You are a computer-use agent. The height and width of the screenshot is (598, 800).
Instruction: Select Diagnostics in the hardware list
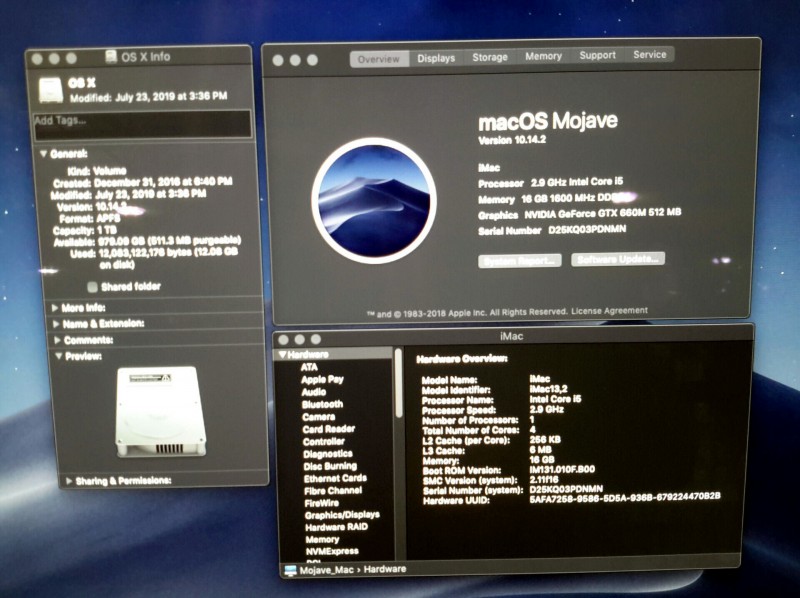click(328, 454)
